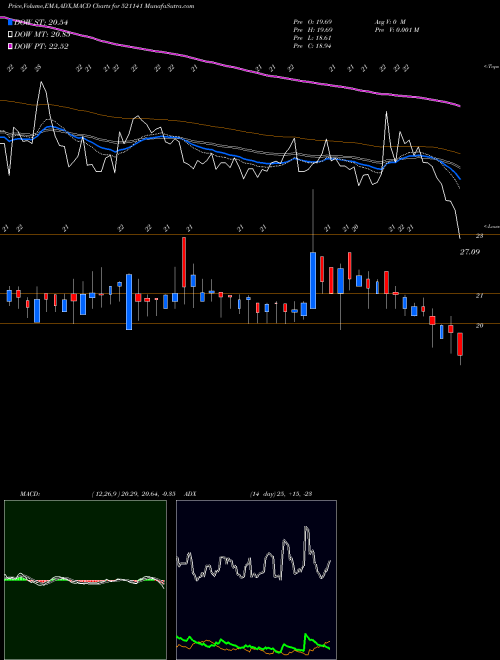Click the 'ADX' panel heading

point(191,494)
